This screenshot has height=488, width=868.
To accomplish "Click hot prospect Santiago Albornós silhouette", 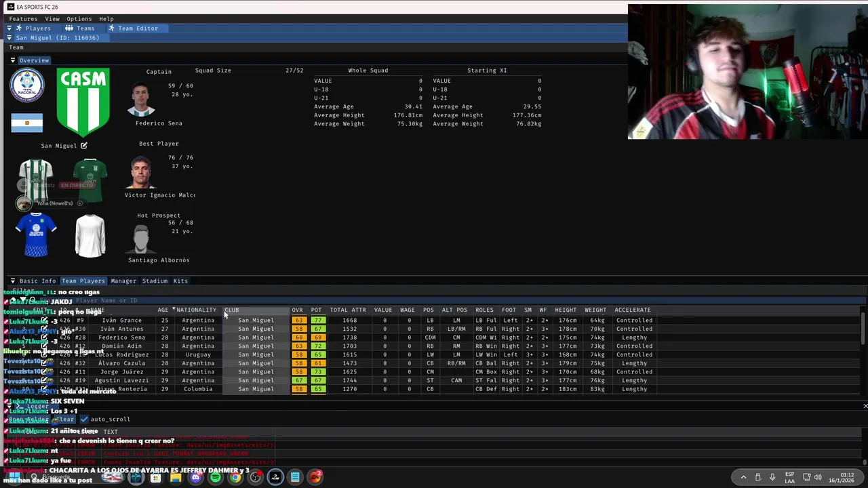I will pos(141,238).
